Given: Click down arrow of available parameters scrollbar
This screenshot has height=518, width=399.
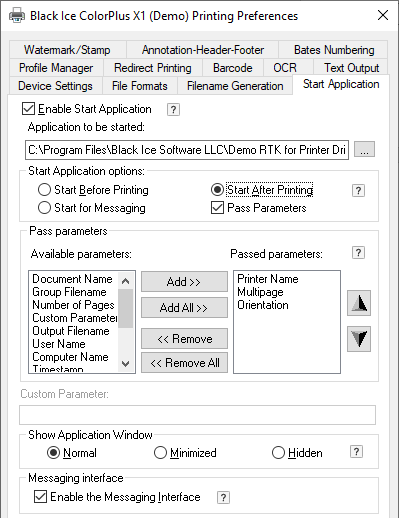Looking at the screenshot, I should [x=126, y=363].
